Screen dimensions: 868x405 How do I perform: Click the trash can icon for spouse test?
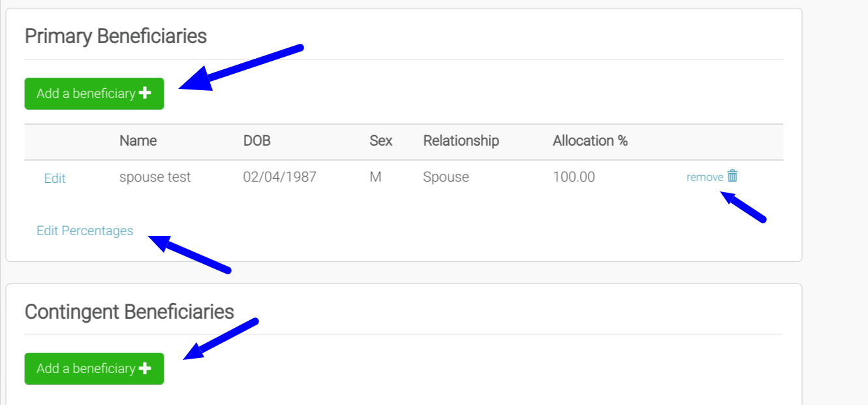733,176
